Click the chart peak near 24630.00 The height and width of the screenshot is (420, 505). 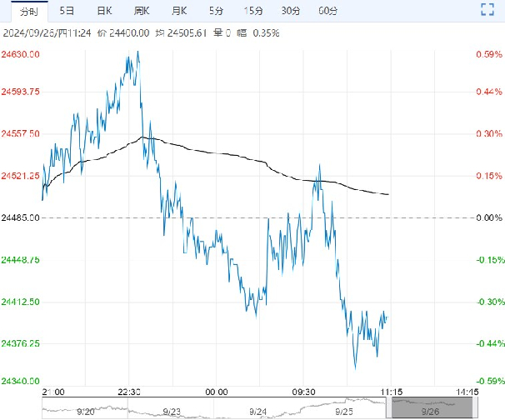pos(137,52)
